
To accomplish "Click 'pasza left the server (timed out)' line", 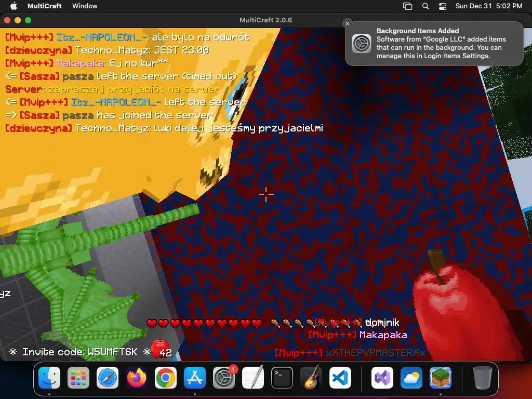I will [x=121, y=76].
